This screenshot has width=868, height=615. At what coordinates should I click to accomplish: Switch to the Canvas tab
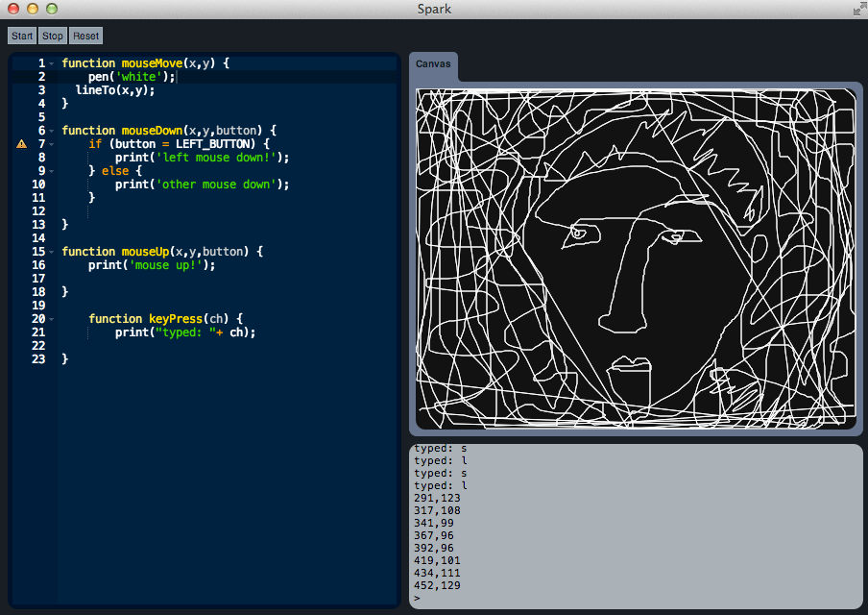coord(433,64)
